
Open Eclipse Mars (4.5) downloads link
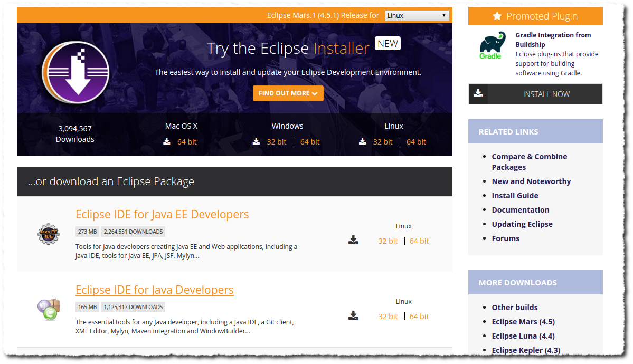(523, 322)
